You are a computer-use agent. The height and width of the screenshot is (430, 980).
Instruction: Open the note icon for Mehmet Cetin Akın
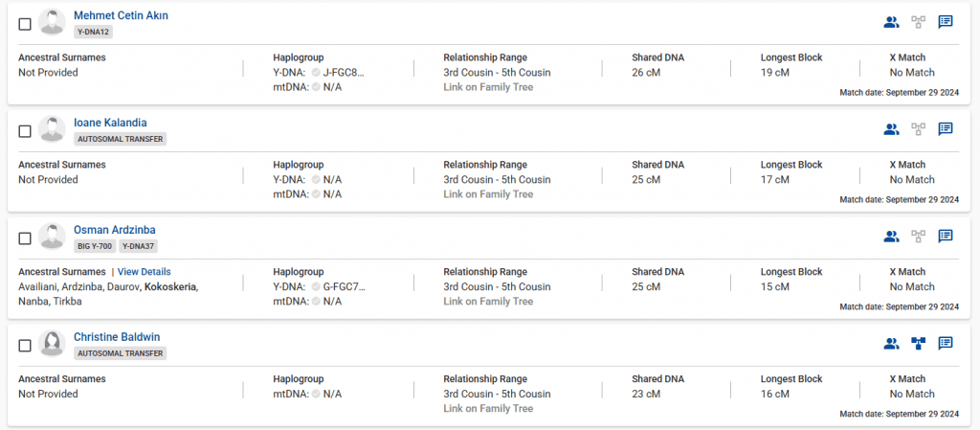click(x=945, y=22)
